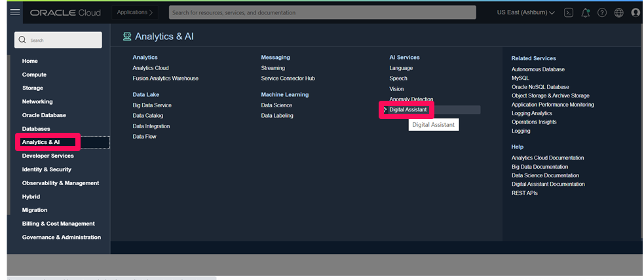
Task: Select Analytics & AI in sidebar
Action: pos(41,142)
